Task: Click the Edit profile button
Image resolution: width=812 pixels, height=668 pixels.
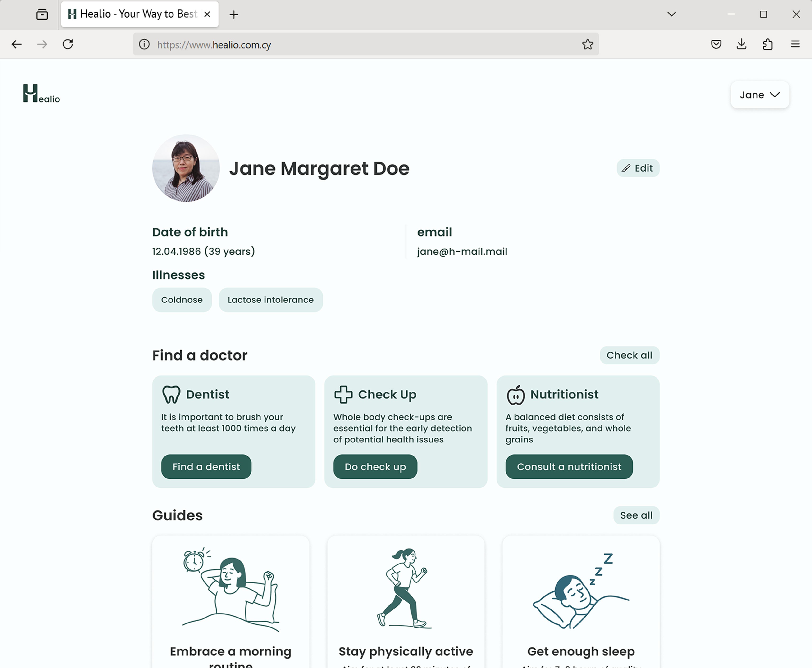Action: point(638,168)
